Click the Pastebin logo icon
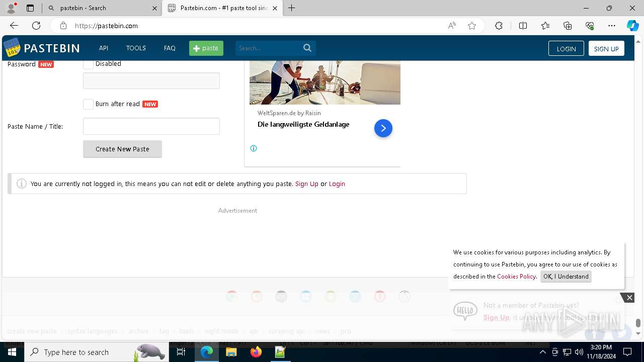 [12, 48]
